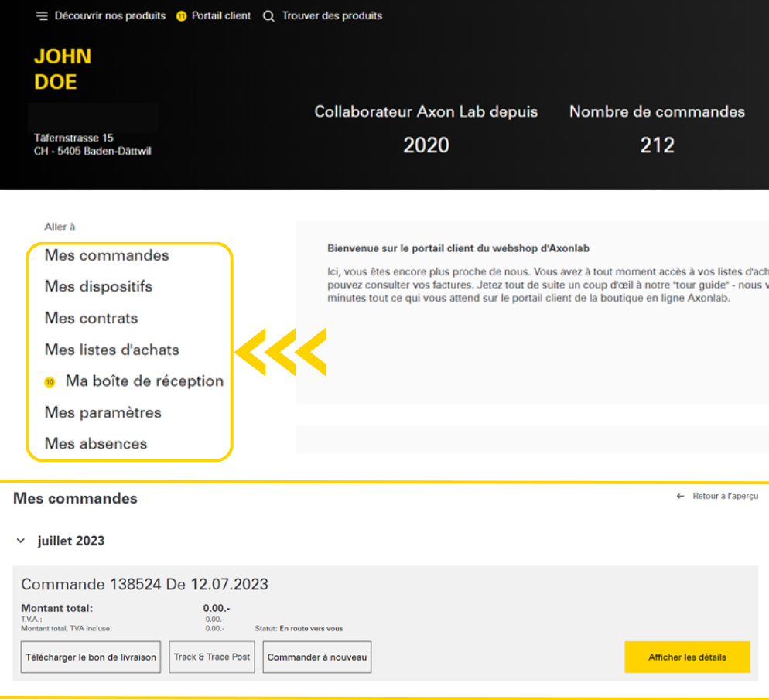Select the juillet 2023 heading

(x=70, y=541)
